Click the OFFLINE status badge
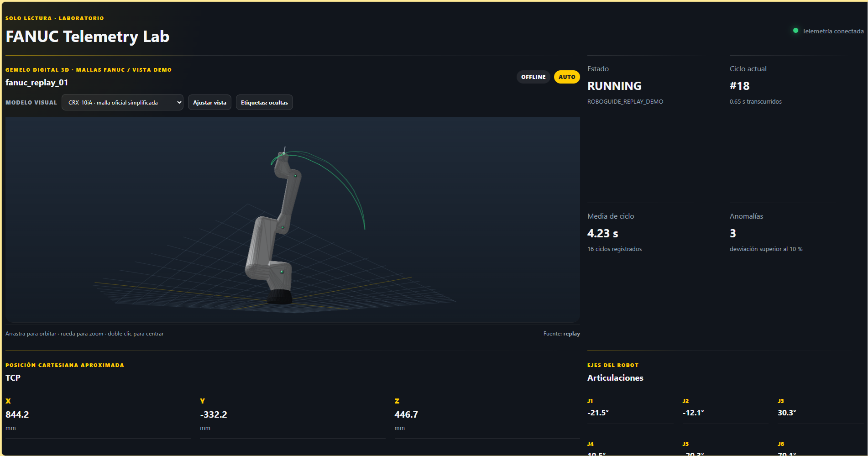This screenshot has width=868, height=456. click(x=533, y=77)
